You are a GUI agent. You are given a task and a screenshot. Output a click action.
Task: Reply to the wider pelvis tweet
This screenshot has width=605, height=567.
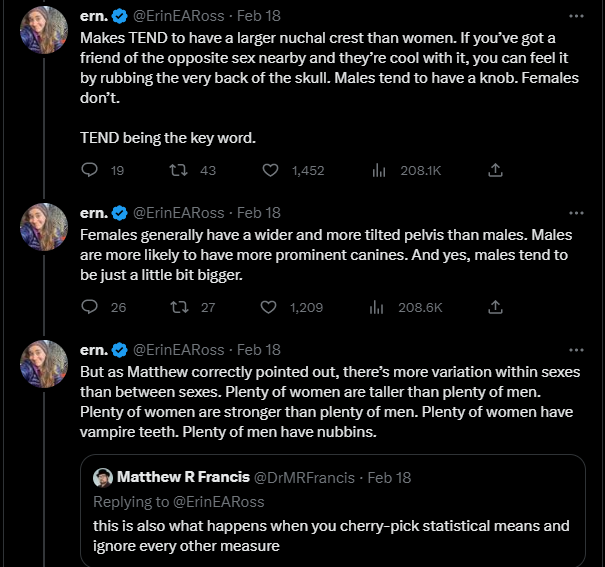[x=90, y=307]
